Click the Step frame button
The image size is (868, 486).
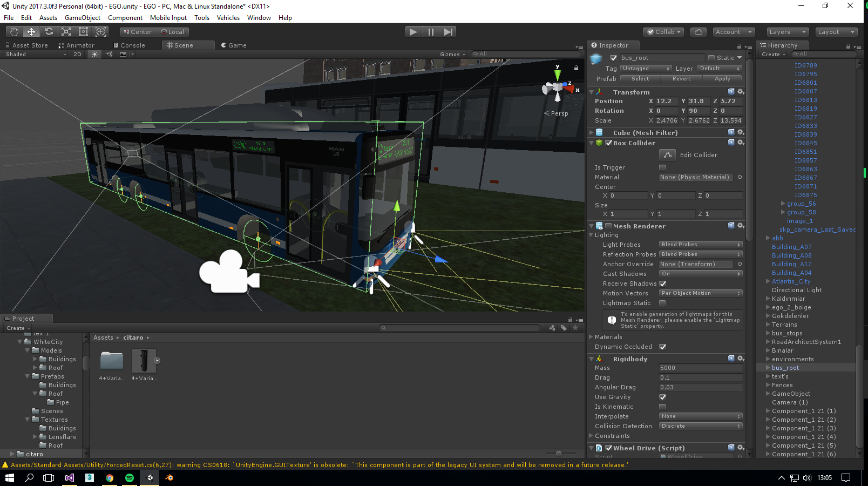coord(448,32)
